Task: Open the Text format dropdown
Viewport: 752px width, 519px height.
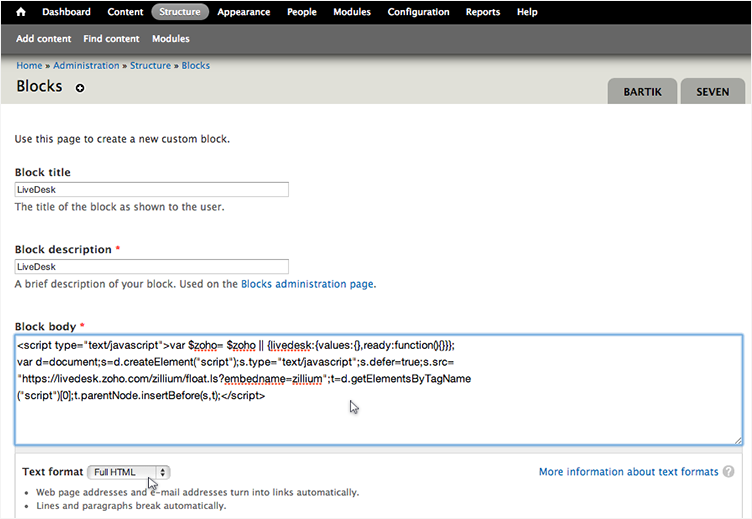Action: click(129, 472)
